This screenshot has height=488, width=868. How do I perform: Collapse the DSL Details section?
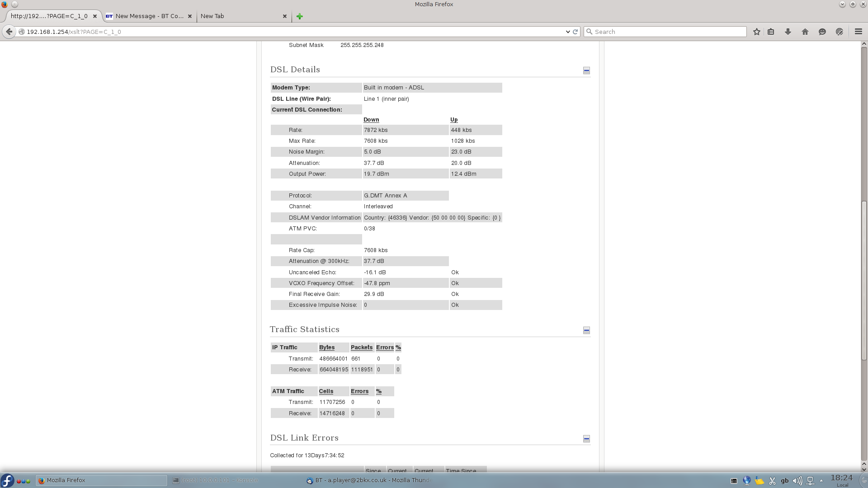click(586, 70)
